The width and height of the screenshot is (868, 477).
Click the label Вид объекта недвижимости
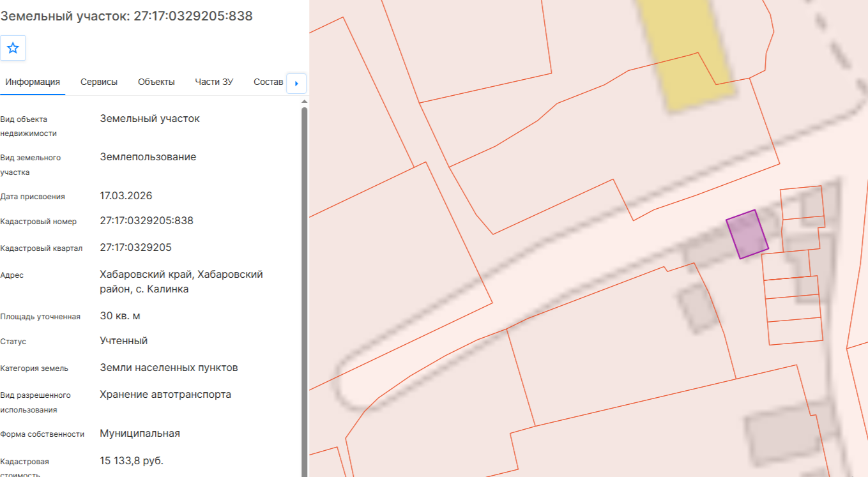(x=29, y=126)
